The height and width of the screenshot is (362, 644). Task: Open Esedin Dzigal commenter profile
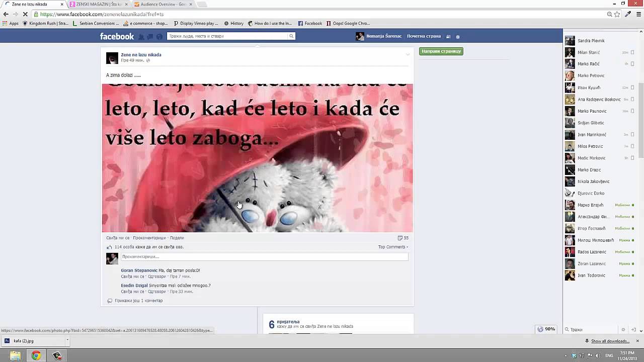[x=134, y=286]
